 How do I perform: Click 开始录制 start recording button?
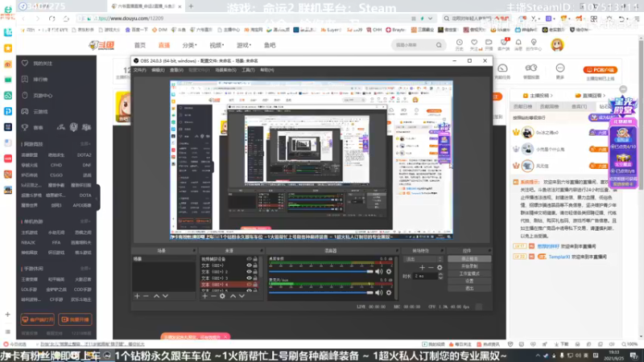(x=469, y=266)
